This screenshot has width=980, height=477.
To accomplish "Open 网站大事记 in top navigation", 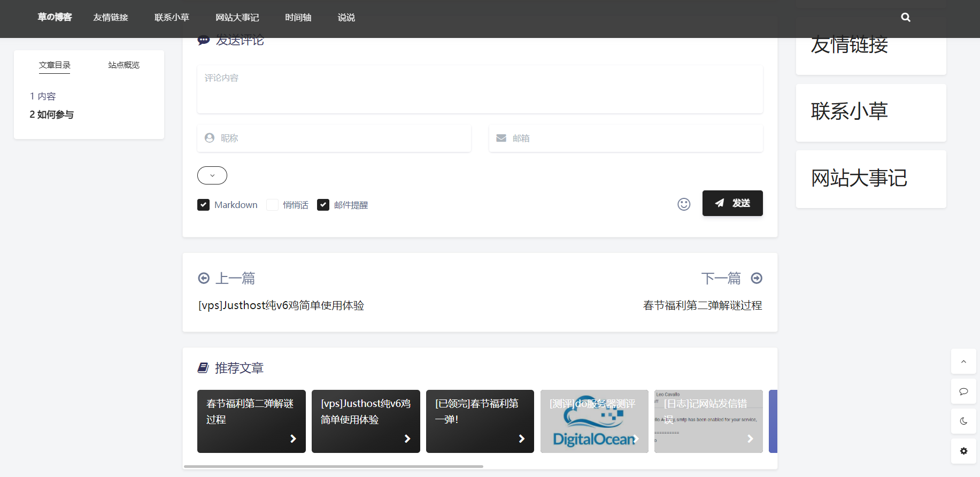I will point(237,17).
